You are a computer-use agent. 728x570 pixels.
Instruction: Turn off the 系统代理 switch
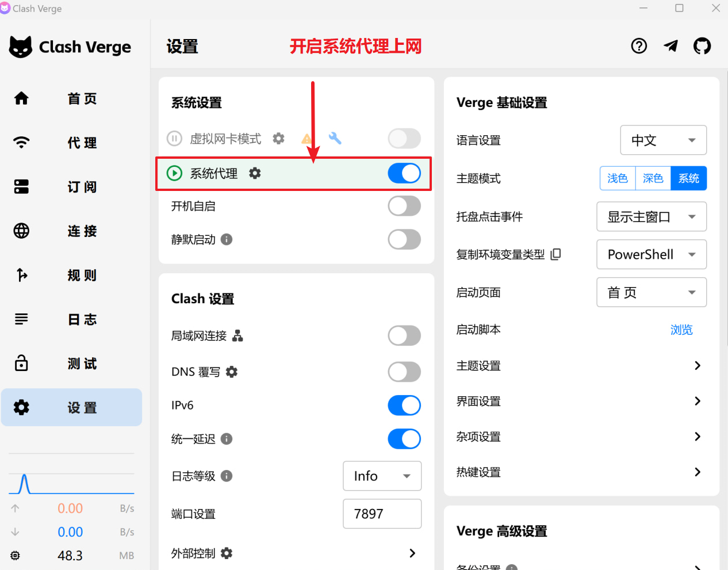click(x=404, y=173)
